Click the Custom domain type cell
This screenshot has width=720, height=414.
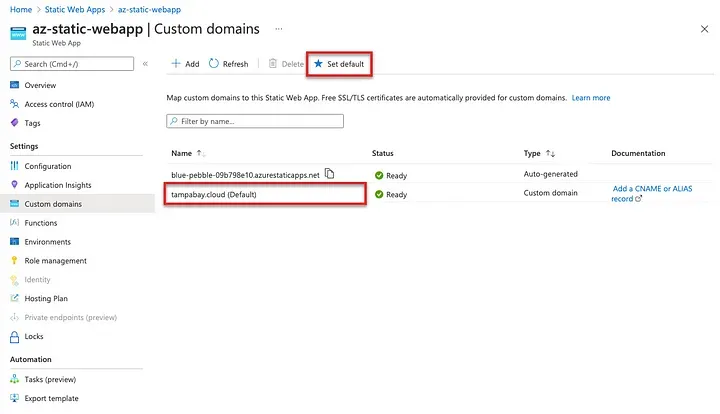point(551,193)
